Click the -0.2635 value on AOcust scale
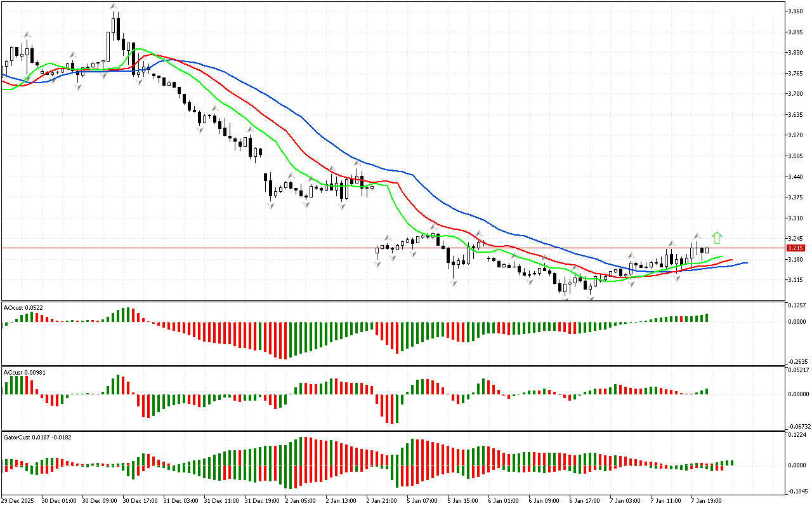Viewport: 812px width, 508px height. [x=797, y=361]
